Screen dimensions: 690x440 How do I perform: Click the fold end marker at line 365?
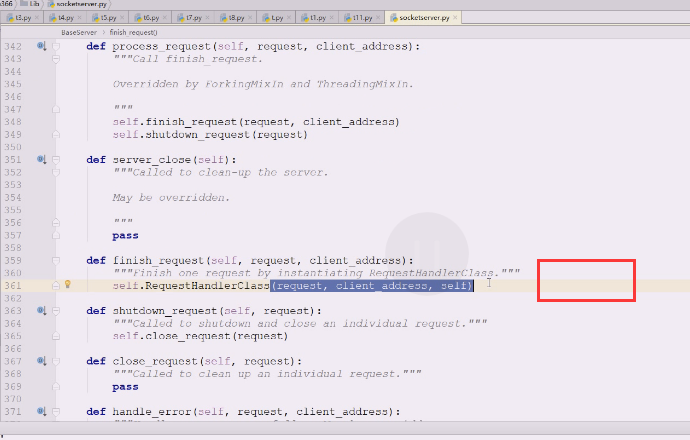[x=56, y=336]
